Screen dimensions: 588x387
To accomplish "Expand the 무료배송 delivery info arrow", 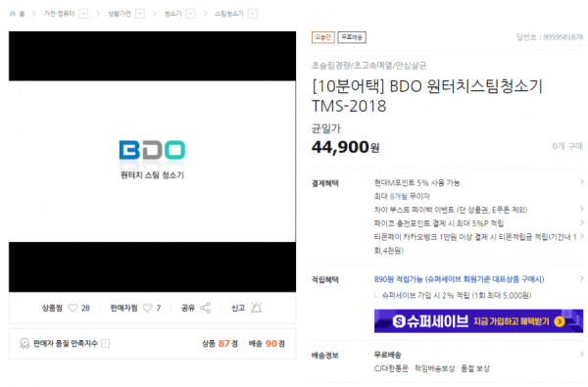I will click(581, 355).
